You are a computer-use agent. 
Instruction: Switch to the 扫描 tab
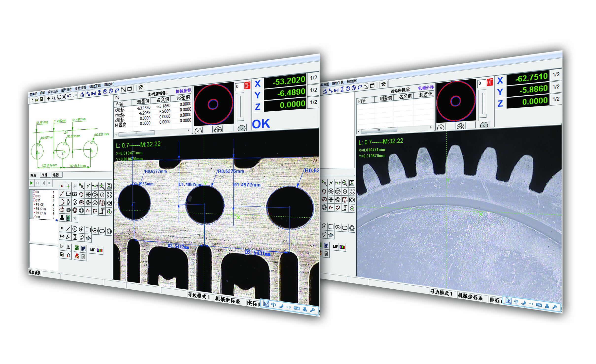(x=44, y=175)
